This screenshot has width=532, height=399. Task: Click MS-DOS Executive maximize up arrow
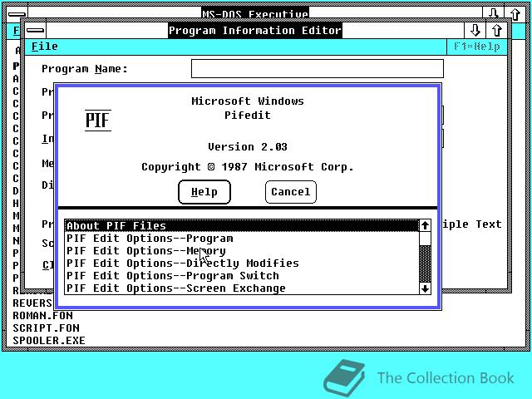[x=515, y=14]
